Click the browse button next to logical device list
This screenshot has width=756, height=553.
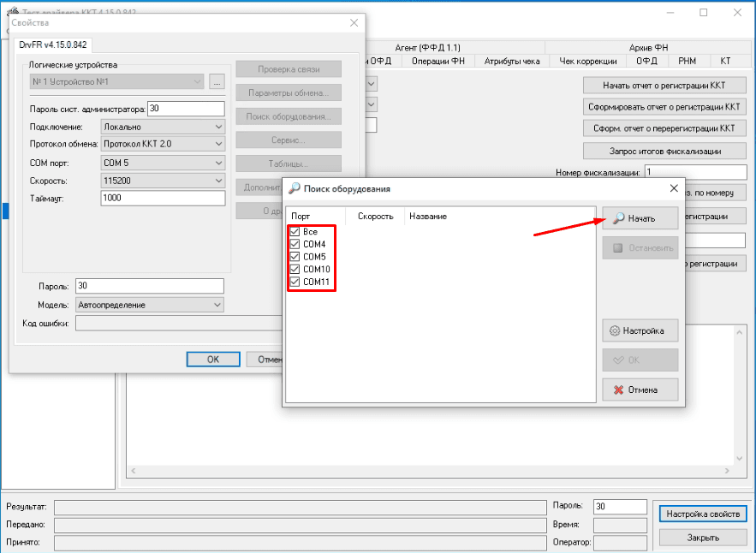pos(217,82)
